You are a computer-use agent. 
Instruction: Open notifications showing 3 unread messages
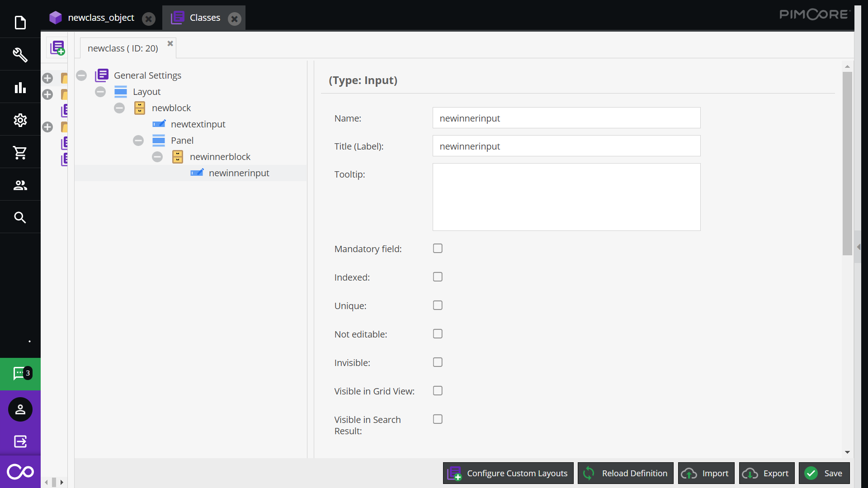[20, 374]
